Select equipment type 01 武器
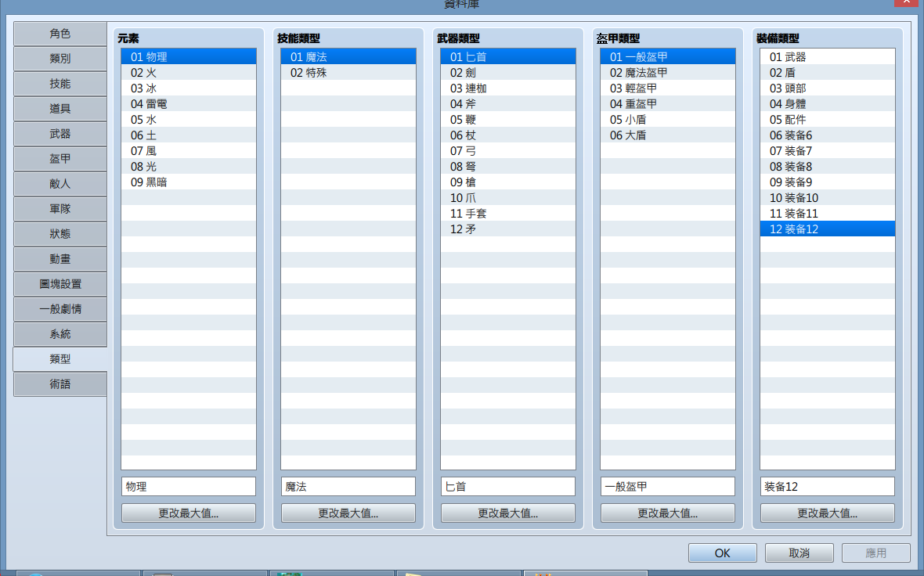The height and width of the screenshot is (576, 924). [828, 56]
